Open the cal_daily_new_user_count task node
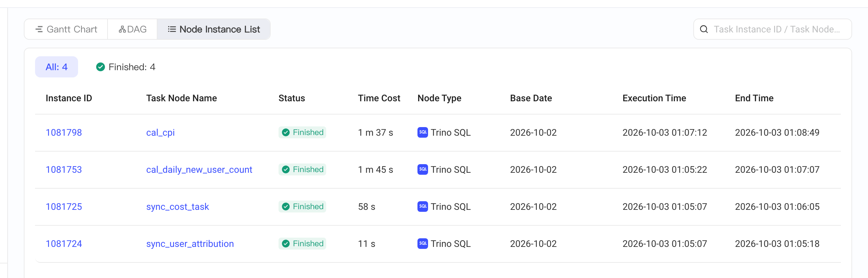The width and height of the screenshot is (868, 278). [199, 170]
